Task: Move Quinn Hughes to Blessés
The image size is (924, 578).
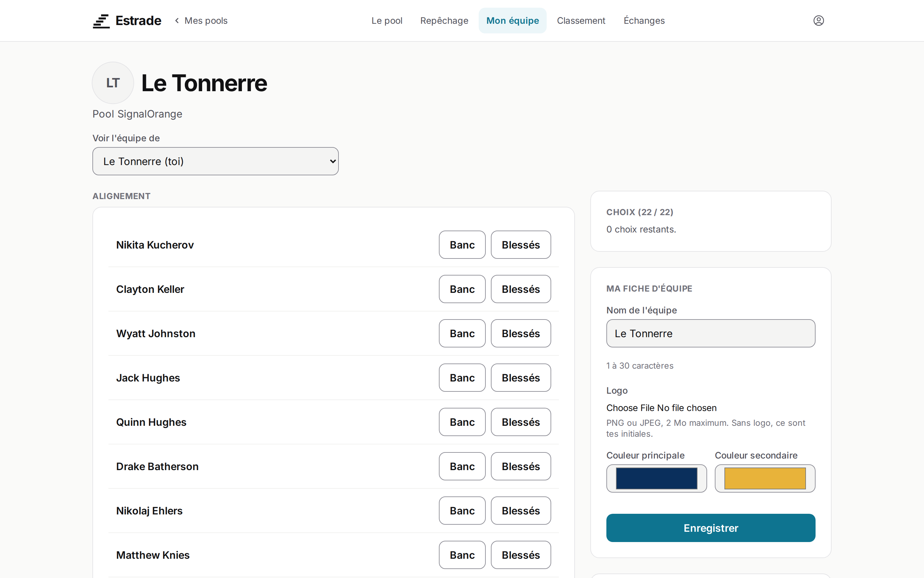Action: pyautogui.click(x=520, y=422)
